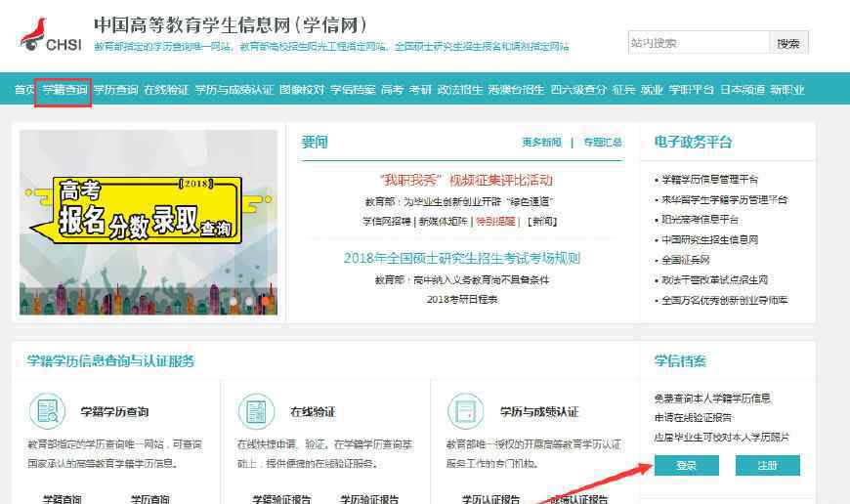Click the 学信档案 section title
This screenshot has width=850, height=504.
pos(680,361)
